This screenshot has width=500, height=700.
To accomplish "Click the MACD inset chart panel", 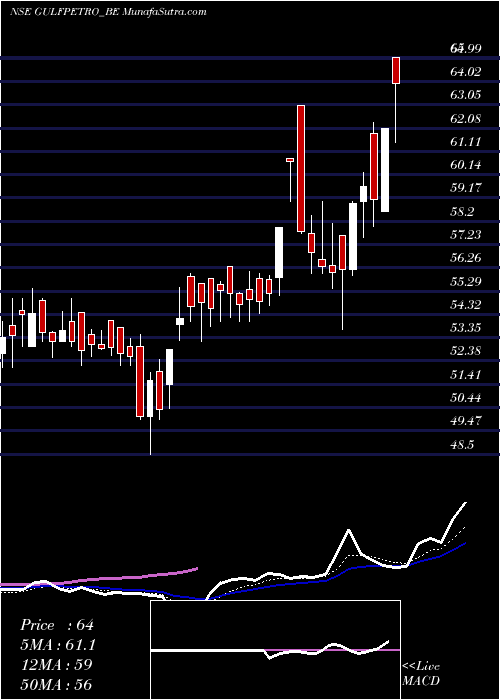I will 275,650.
